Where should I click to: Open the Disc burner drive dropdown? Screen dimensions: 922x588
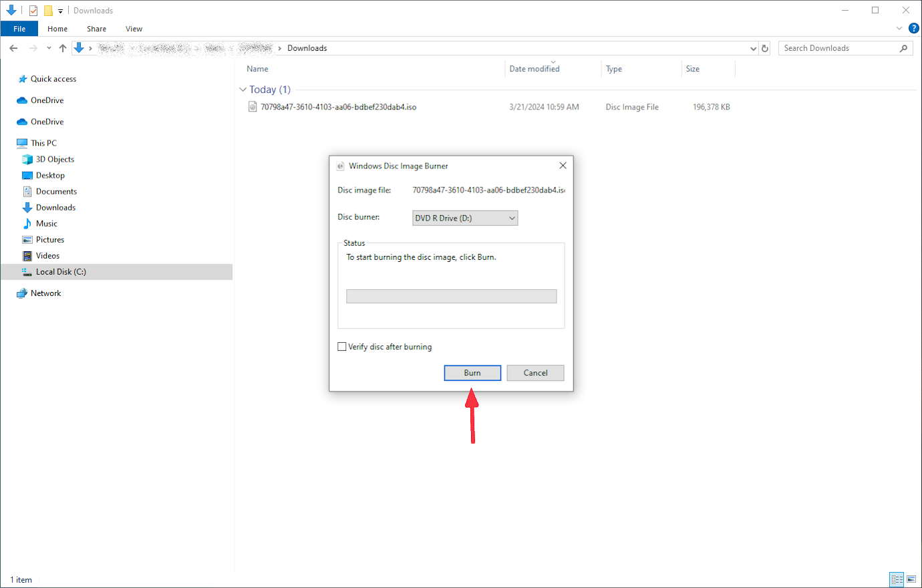point(512,218)
